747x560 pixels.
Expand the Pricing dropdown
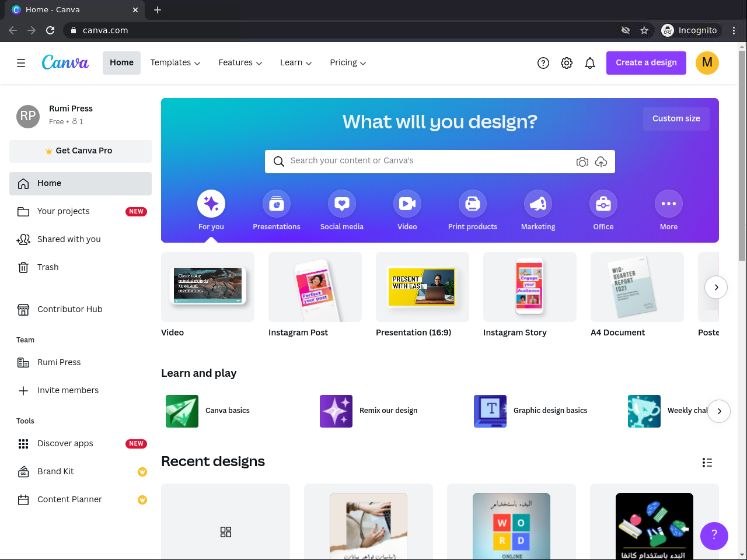click(x=348, y=63)
